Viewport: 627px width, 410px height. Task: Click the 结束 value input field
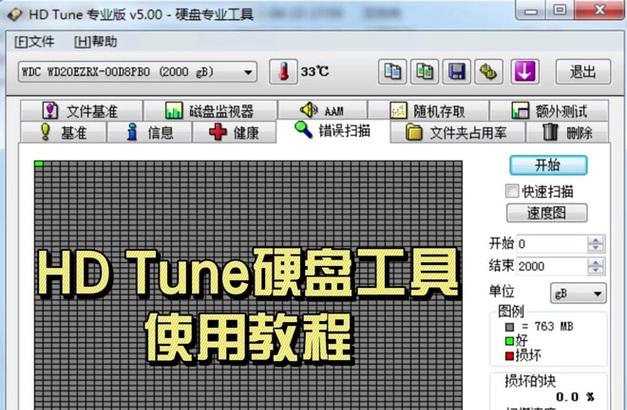click(552, 266)
